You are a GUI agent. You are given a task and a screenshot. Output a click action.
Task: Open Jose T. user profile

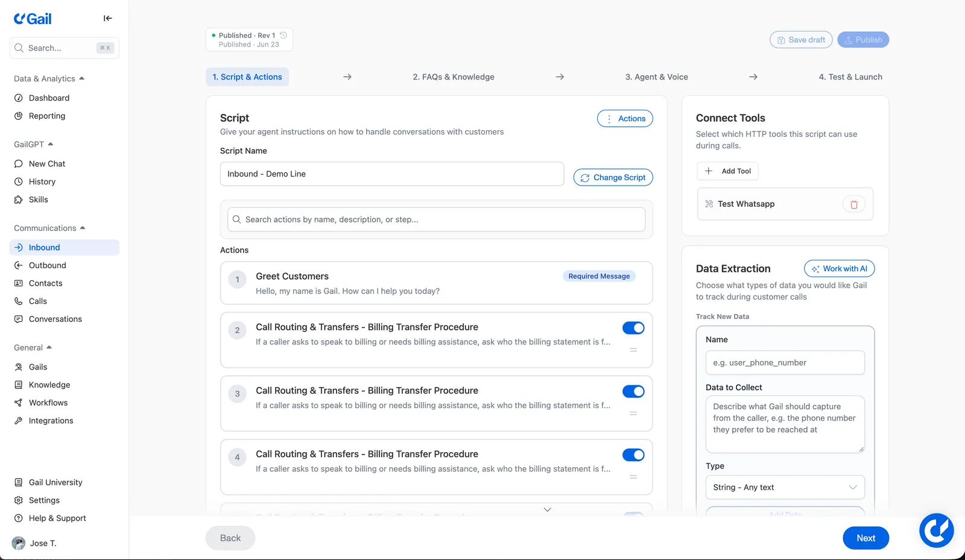pyautogui.click(x=35, y=543)
